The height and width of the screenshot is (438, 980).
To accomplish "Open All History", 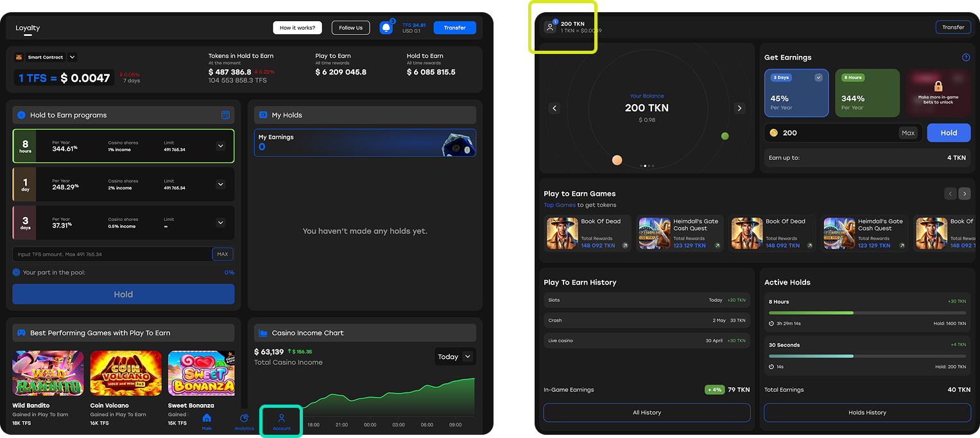I will click(x=646, y=412).
